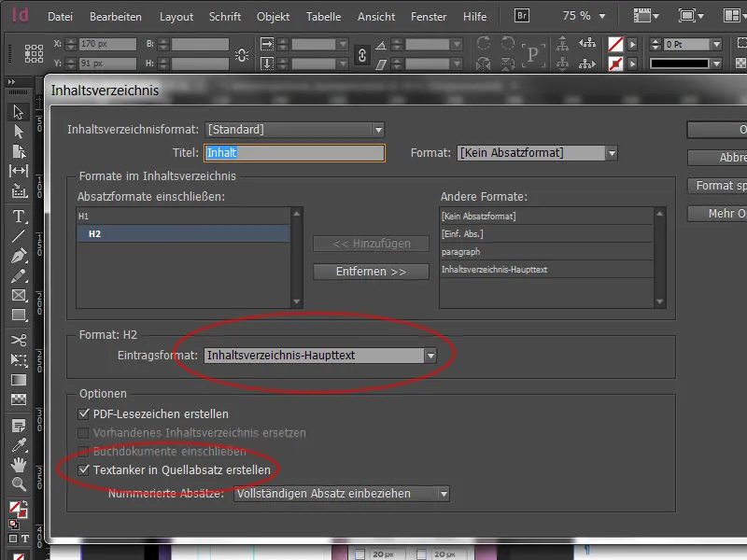Viewport: 747px width, 560px height.
Task: Click the Entfernen >> button
Action: (371, 272)
